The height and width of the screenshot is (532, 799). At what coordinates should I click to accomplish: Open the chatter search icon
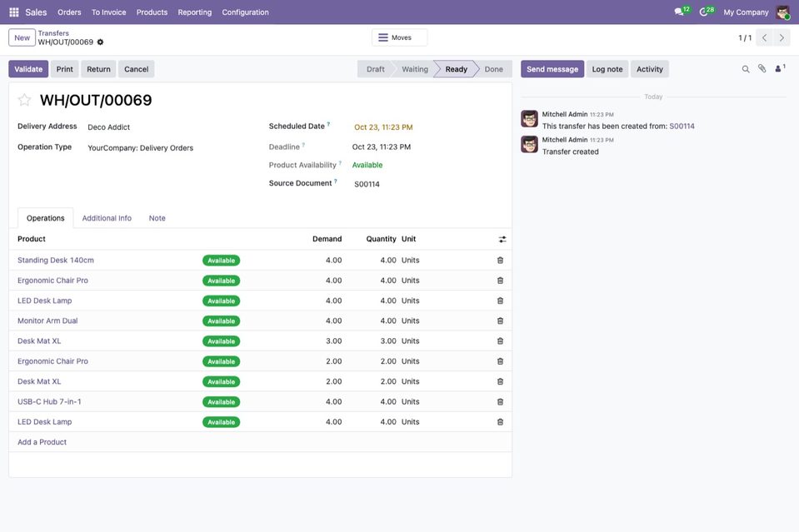point(746,69)
